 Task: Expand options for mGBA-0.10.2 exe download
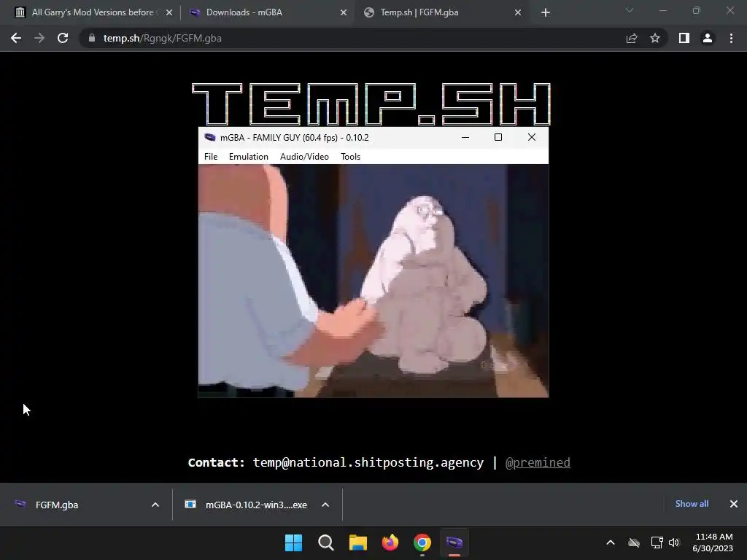click(325, 505)
